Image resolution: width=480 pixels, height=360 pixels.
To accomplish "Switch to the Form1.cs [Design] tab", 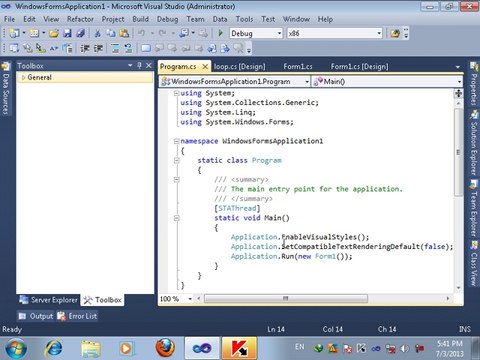I will click(359, 67).
